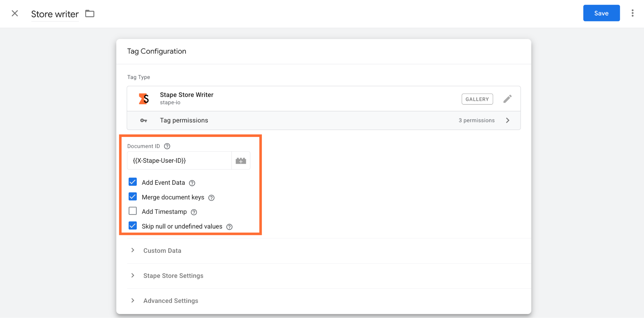
Task: Toggle the Merge document keys checkbox
Action: [133, 197]
